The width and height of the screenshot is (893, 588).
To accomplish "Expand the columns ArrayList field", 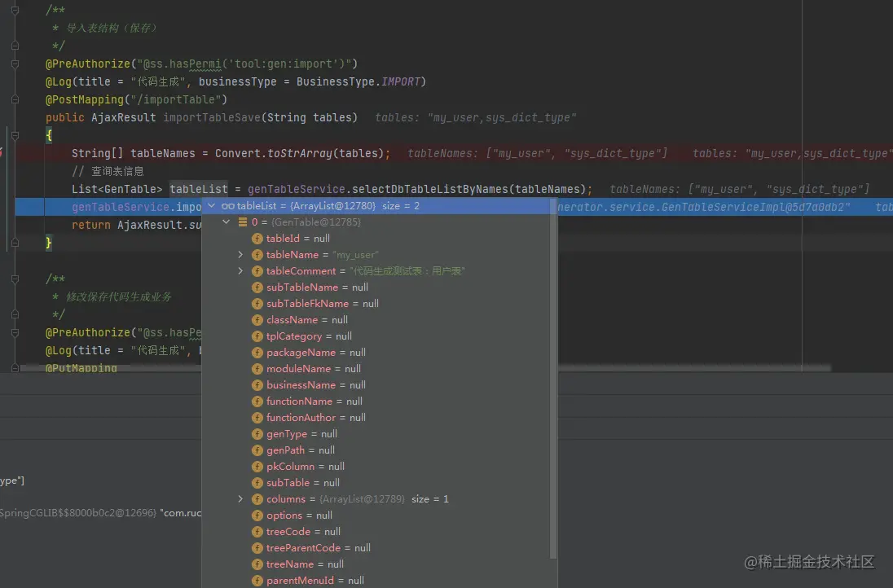I will coord(240,498).
